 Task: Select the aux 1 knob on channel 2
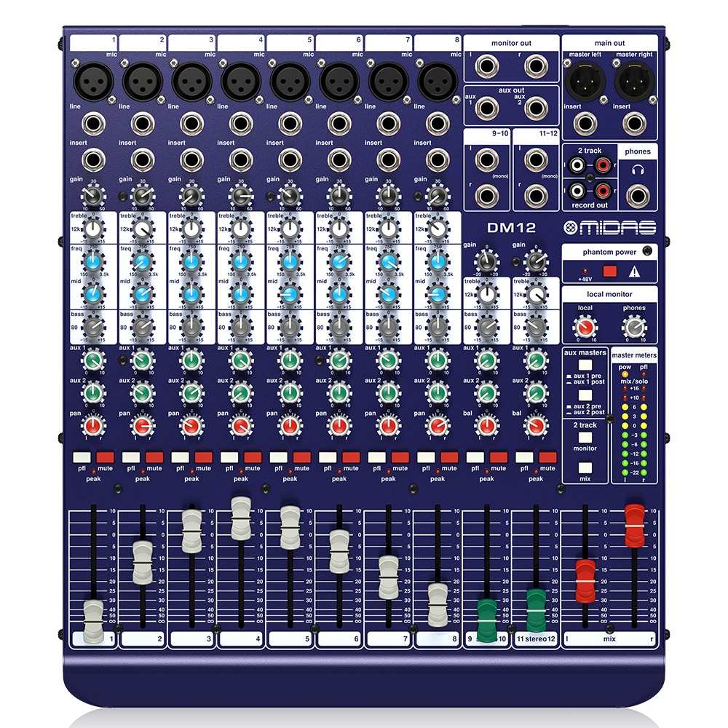tap(143, 360)
